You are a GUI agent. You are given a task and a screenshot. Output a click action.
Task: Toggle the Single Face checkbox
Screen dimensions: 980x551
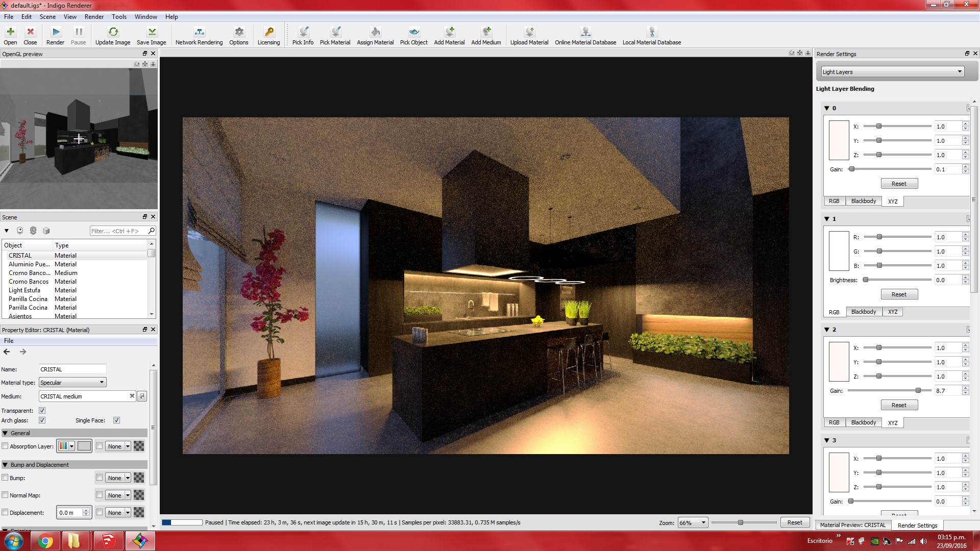point(116,420)
